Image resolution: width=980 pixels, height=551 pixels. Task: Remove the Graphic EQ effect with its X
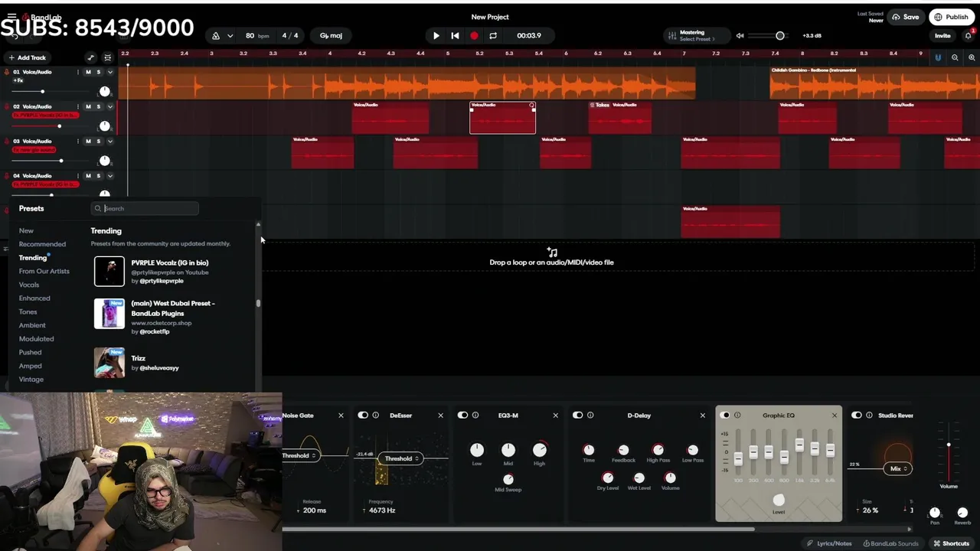pos(834,415)
